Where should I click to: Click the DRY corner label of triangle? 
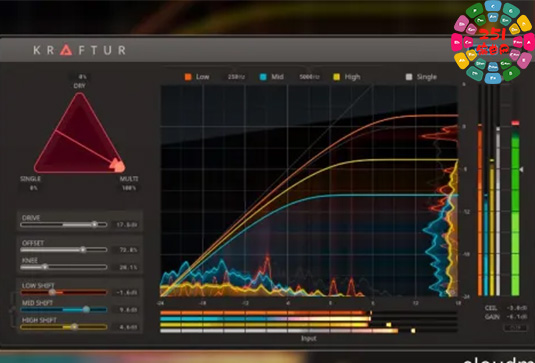coord(79,86)
